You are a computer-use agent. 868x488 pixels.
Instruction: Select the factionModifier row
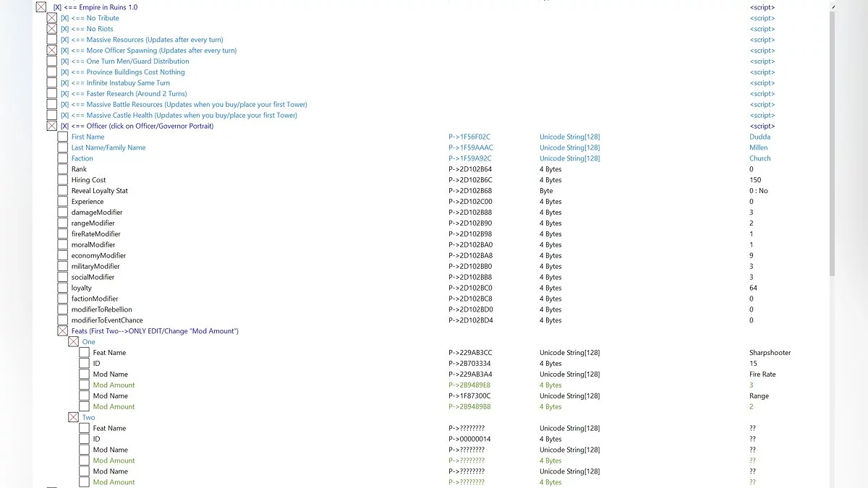pos(95,299)
